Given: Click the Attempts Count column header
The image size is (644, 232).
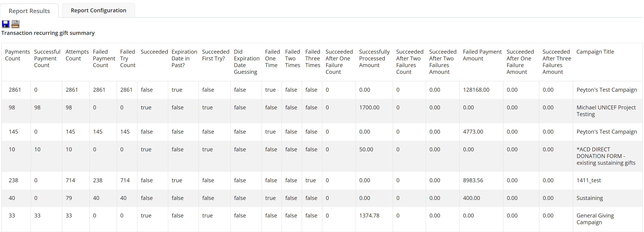Looking at the screenshot, I should [77, 55].
